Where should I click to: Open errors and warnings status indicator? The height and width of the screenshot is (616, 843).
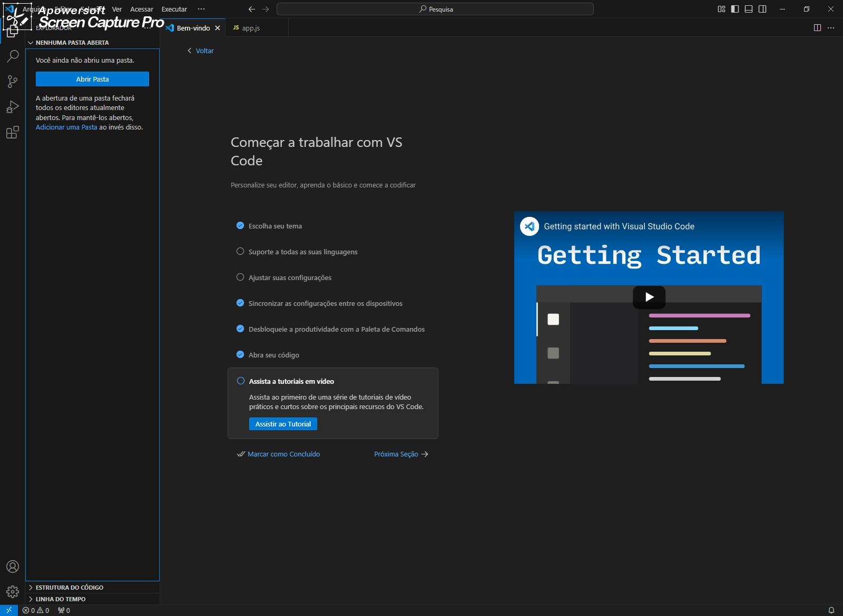36,610
